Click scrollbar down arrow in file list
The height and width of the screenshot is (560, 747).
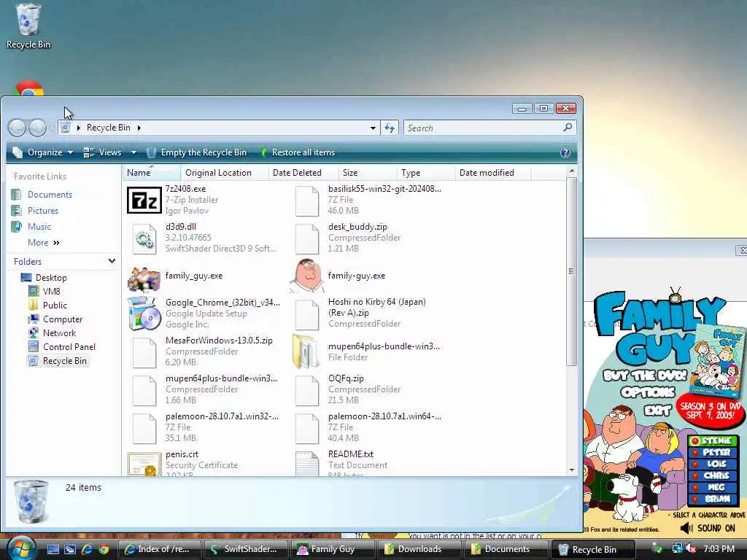tap(572, 470)
